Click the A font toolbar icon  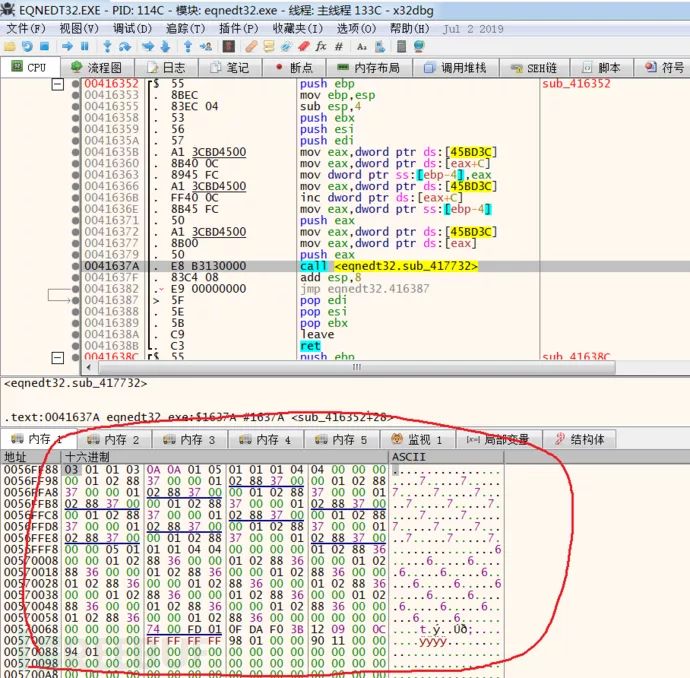click(x=361, y=47)
